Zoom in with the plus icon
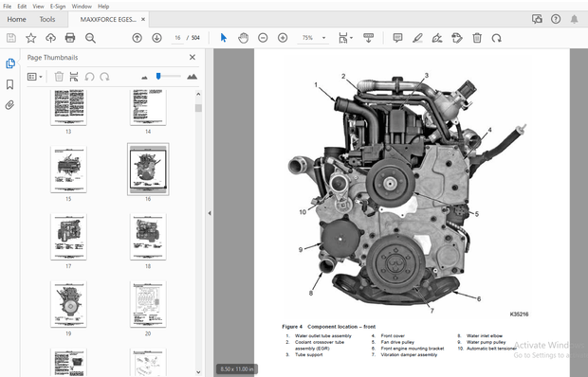588x377 pixels. [283, 38]
